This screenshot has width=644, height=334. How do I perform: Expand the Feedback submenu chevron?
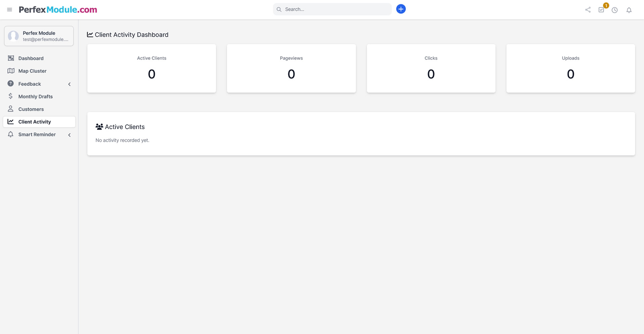[x=69, y=84]
